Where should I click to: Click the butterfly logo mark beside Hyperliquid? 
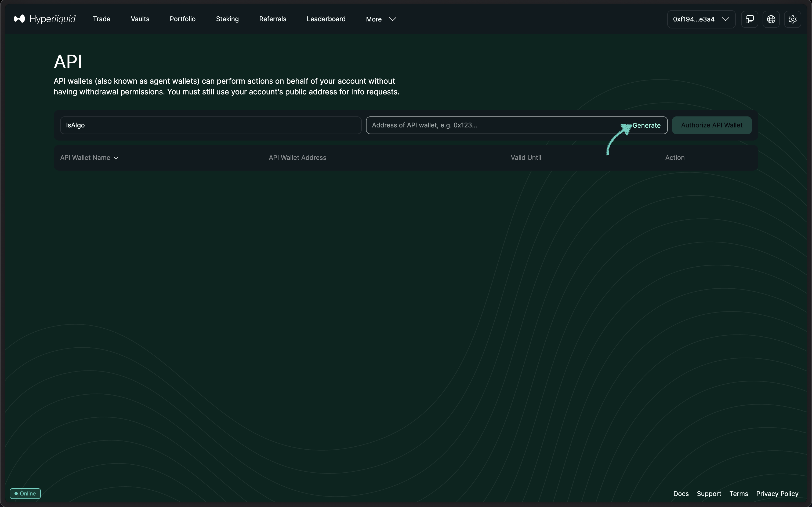(19, 19)
